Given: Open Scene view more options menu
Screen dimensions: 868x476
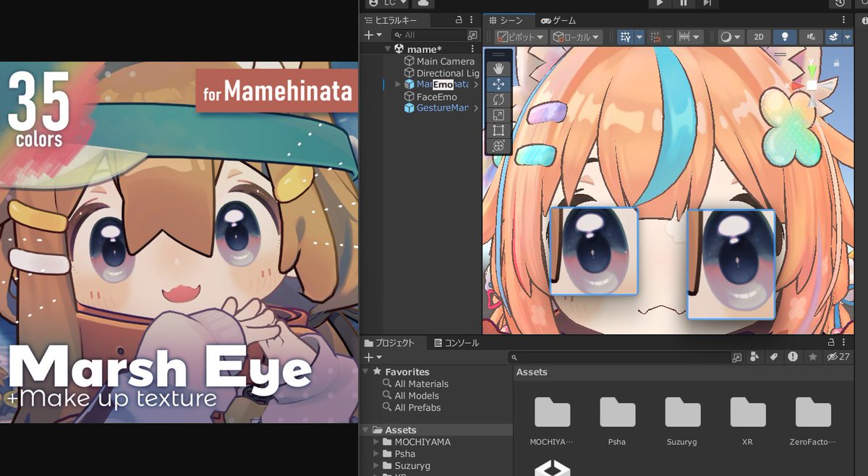Looking at the screenshot, I should tap(843, 20).
